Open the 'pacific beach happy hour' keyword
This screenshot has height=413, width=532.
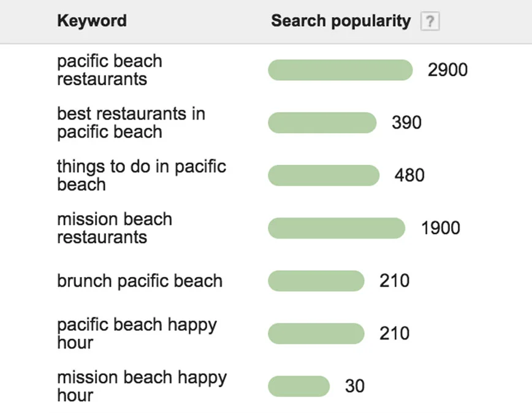tap(137, 333)
